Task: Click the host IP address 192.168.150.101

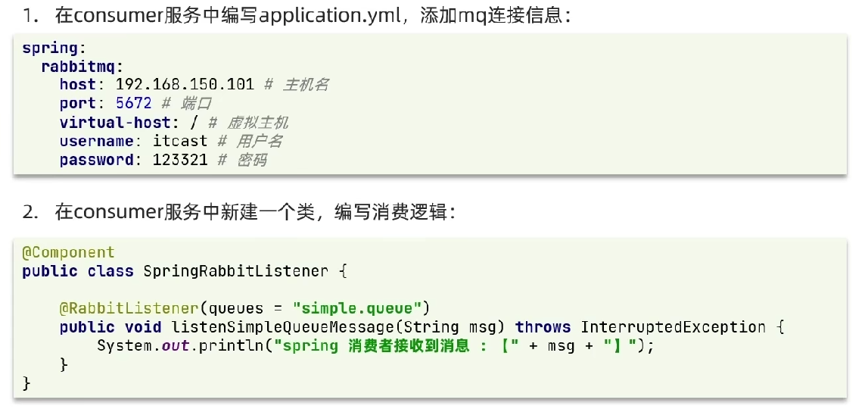Action: click(185, 84)
